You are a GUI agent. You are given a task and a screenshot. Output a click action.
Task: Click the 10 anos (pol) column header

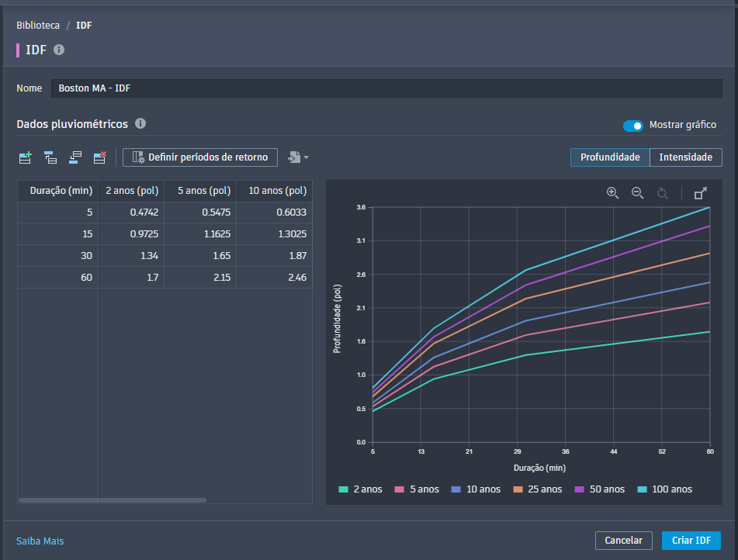(274, 191)
